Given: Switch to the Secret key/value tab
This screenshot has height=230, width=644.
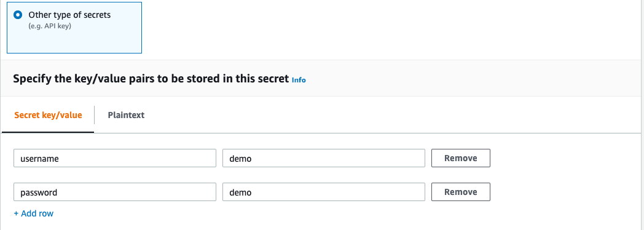Looking at the screenshot, I should [48, 115].
